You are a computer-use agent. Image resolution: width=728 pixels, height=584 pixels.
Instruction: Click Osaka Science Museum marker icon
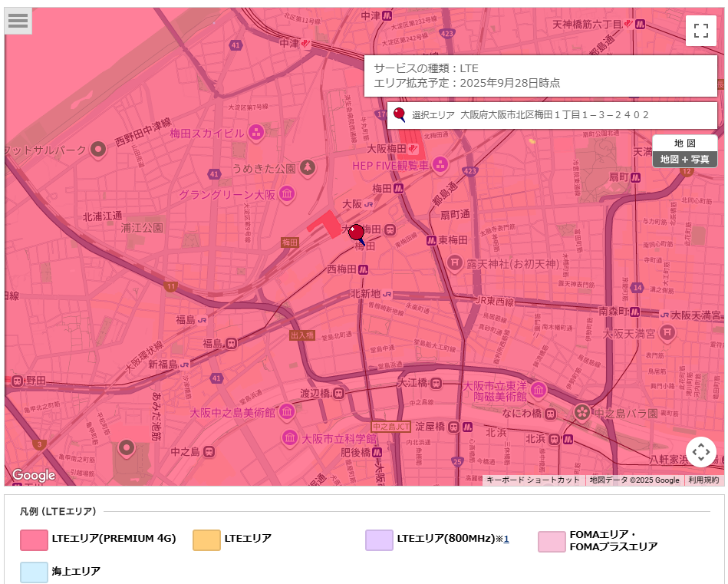point(289,438)
